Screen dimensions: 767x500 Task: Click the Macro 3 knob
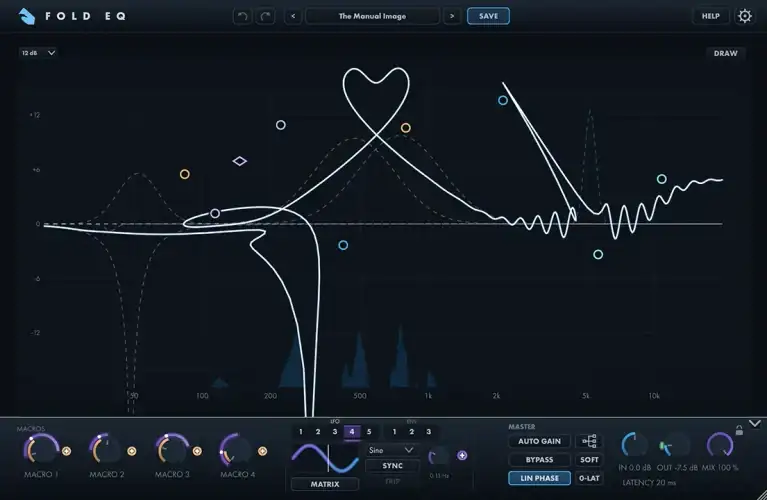[x=172, y=450]
